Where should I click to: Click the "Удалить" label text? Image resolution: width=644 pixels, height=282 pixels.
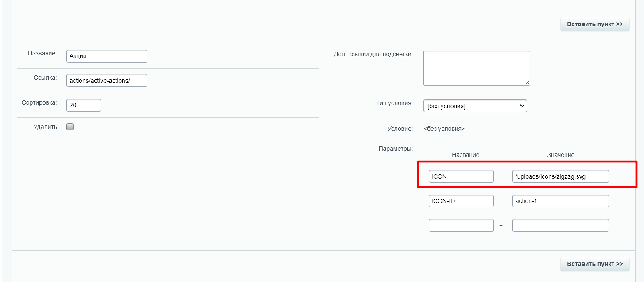(x=45, y=127)
